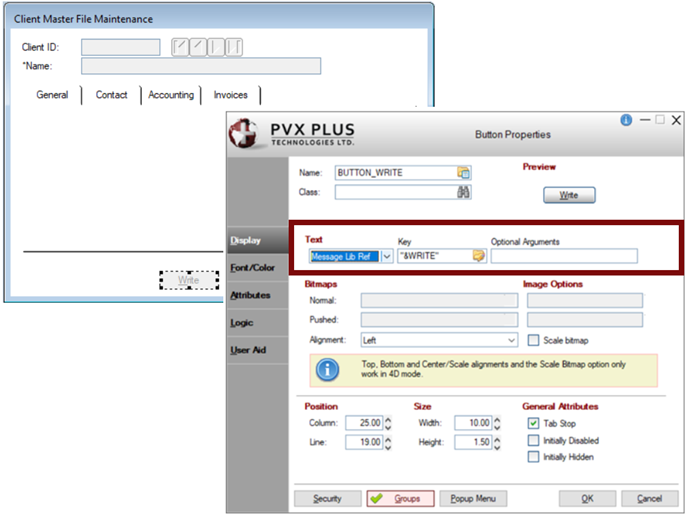Uncheck the Tab Stop checkbox
This screenshot has width=689, height=517.
click(533, 423)
